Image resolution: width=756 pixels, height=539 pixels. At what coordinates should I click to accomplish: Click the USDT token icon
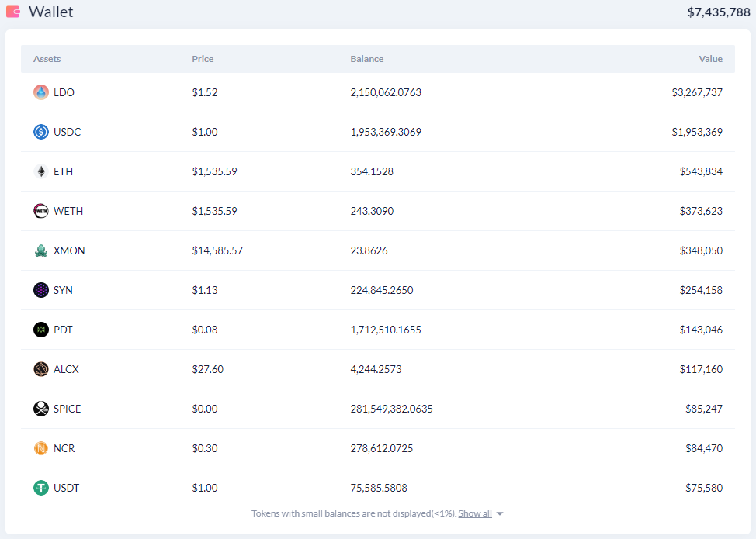(41, 488)
